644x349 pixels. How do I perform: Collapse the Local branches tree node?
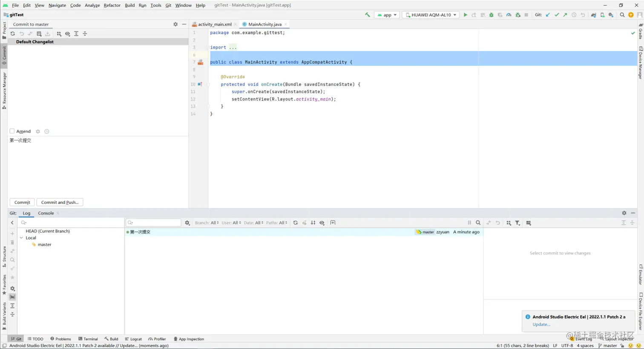coord(21,238)
